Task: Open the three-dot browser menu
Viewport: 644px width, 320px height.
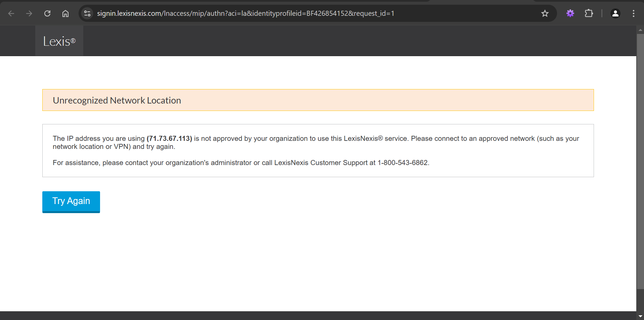Action: coord(633,13)
